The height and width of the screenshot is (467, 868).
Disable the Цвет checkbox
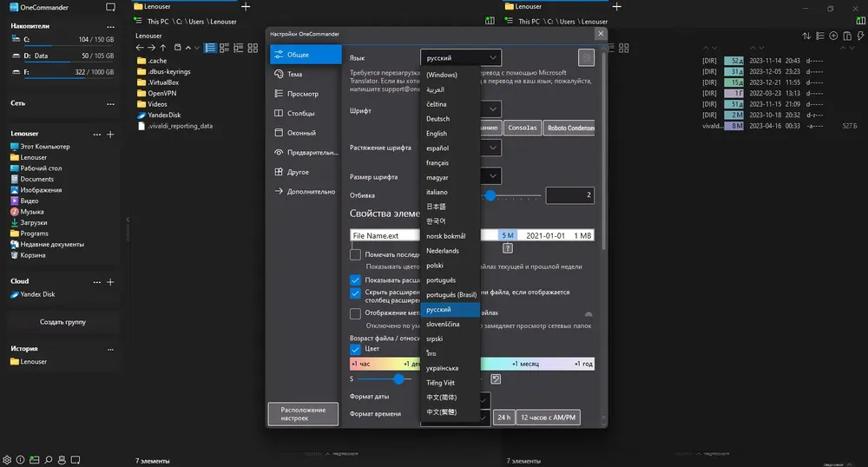[355, 349]
